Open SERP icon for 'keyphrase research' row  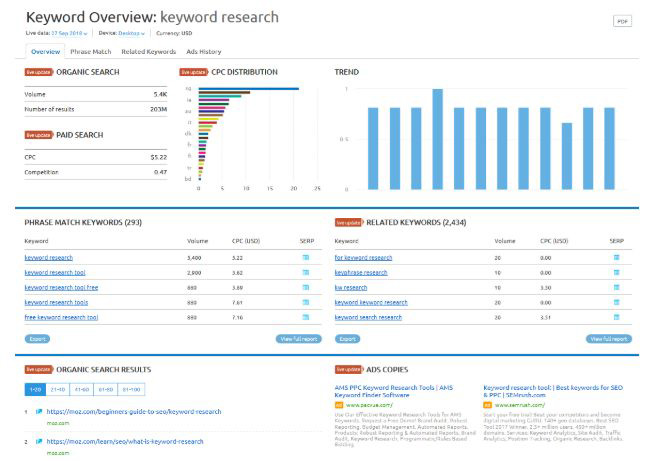point(616,272)
